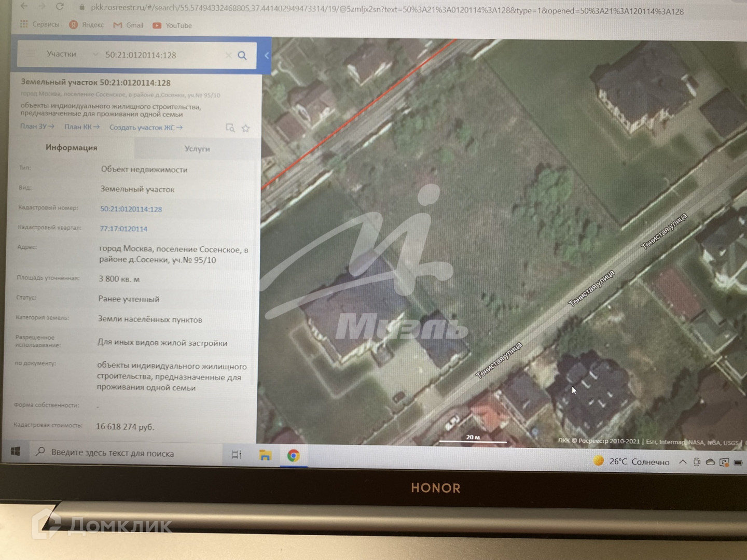Collapse the side panel with the chevron
Viewport: 747px width, 560px height.
(x=266, y=55)
